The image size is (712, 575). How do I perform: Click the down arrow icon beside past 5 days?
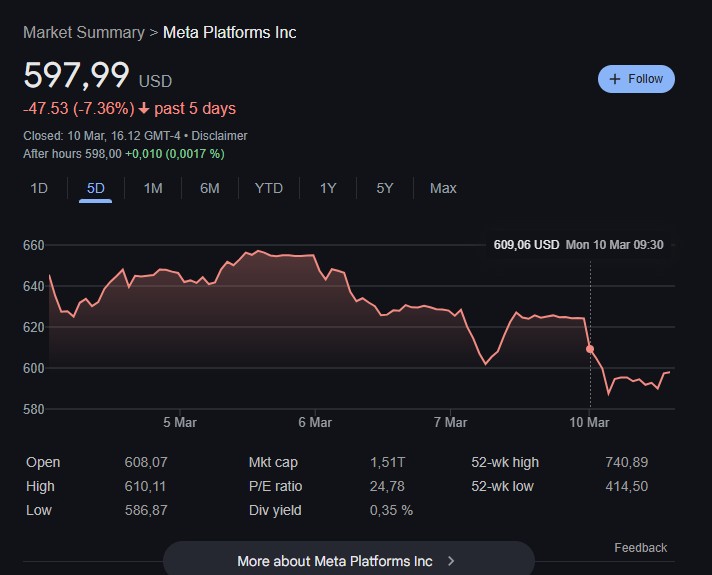[x=144, y=109]
